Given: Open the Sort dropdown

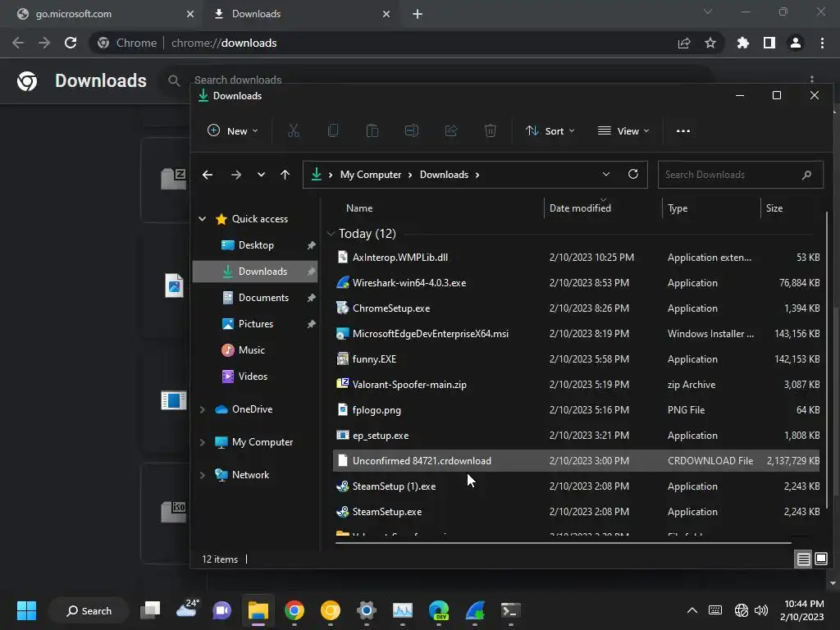Looking at the screenshot, I should coord(550,130).
